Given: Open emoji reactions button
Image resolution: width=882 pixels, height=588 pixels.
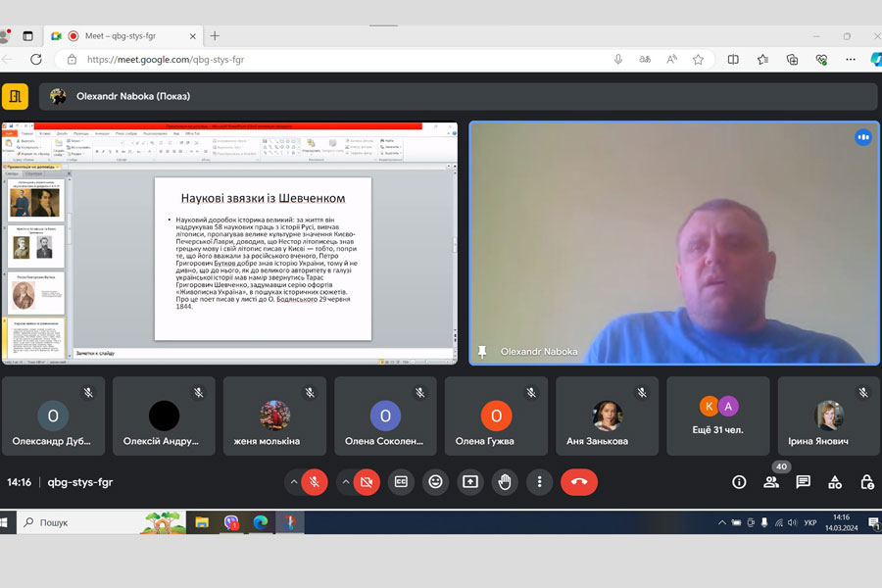Looking at the screenshot, I should click(435, 482).
